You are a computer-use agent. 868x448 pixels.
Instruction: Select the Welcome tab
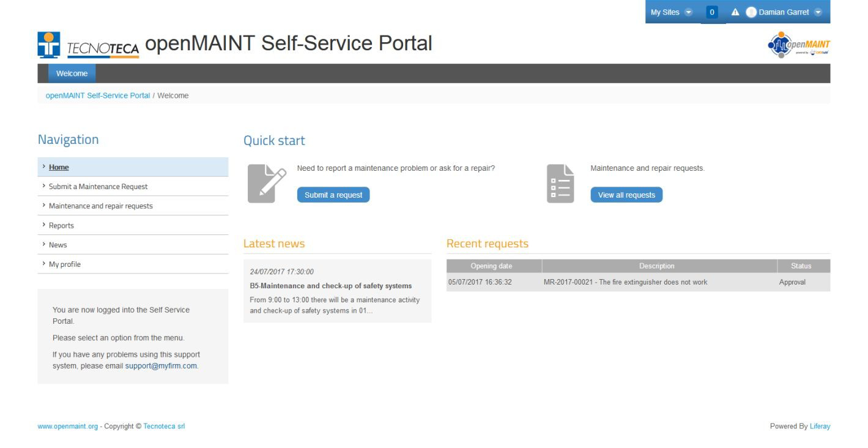pos(72,73)
